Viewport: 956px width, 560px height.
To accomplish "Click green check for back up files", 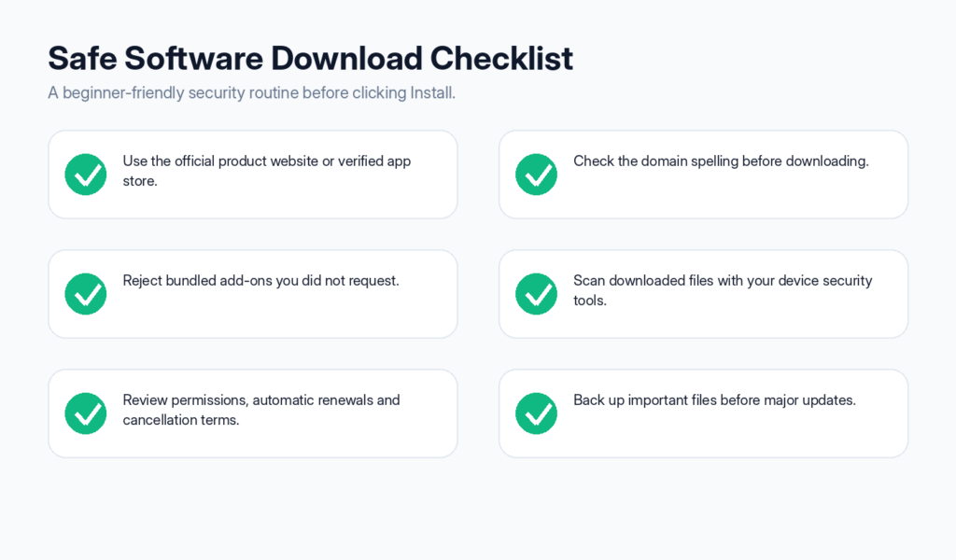I will (x=537, y=413).
